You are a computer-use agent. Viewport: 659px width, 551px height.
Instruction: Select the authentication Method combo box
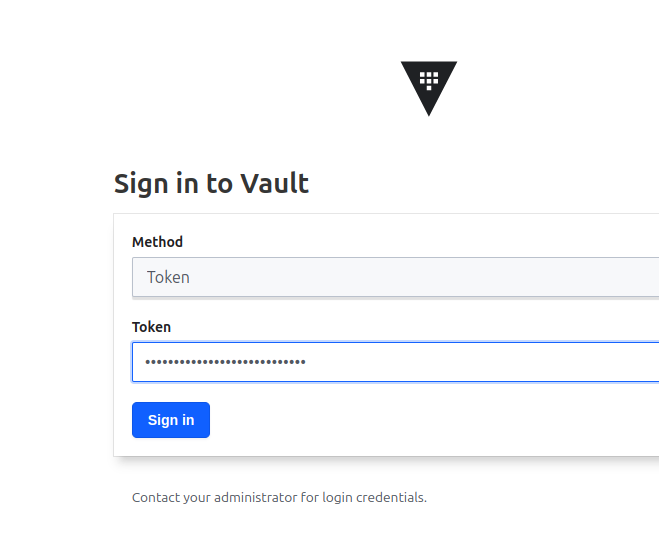click(x=395, y=277)
